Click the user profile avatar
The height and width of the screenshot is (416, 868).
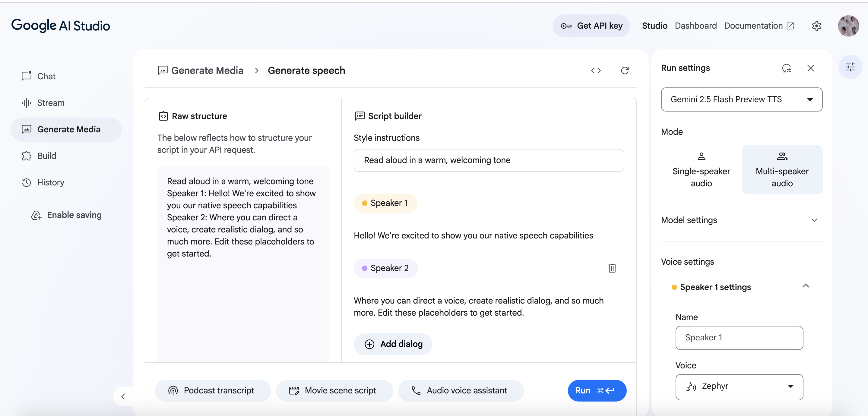click(x=848, y=26)
